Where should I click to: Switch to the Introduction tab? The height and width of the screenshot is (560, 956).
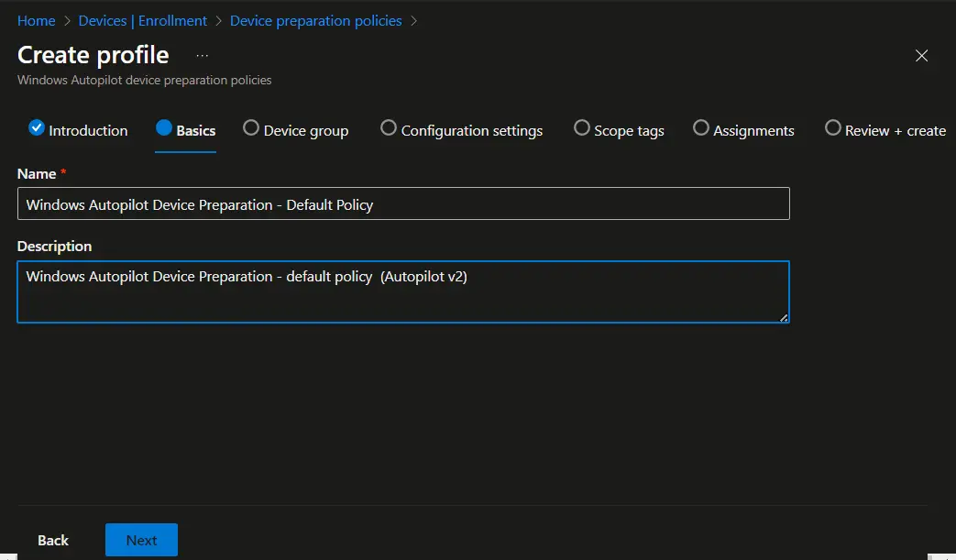(89, 130)
